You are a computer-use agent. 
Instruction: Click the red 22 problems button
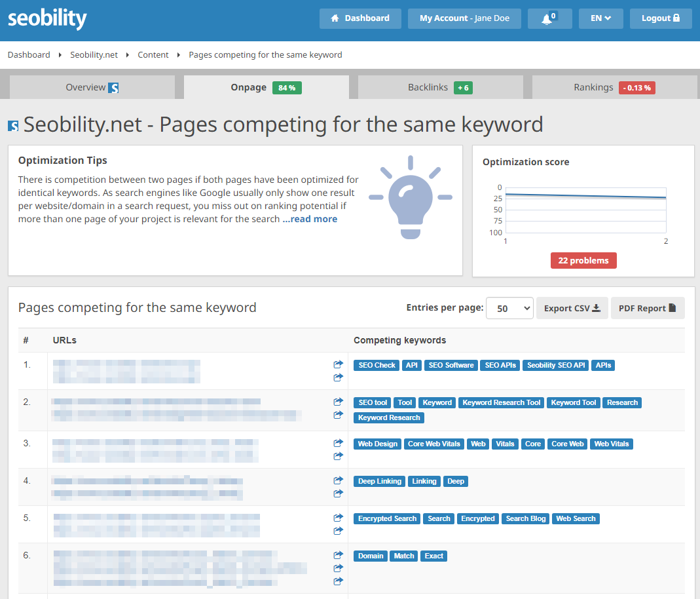[x=583, y=260]
